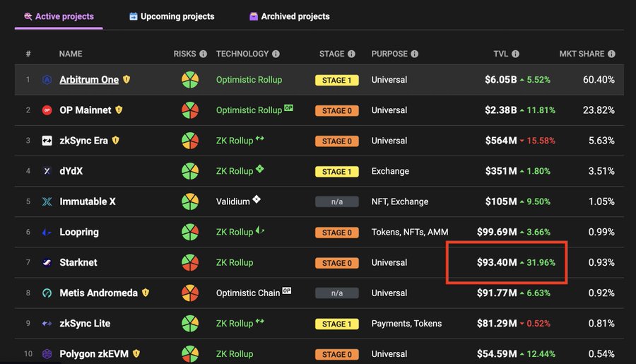
Task: Click the zkSync badge beside zkSync Lite ZK Rollup
Action: [259, 321]
